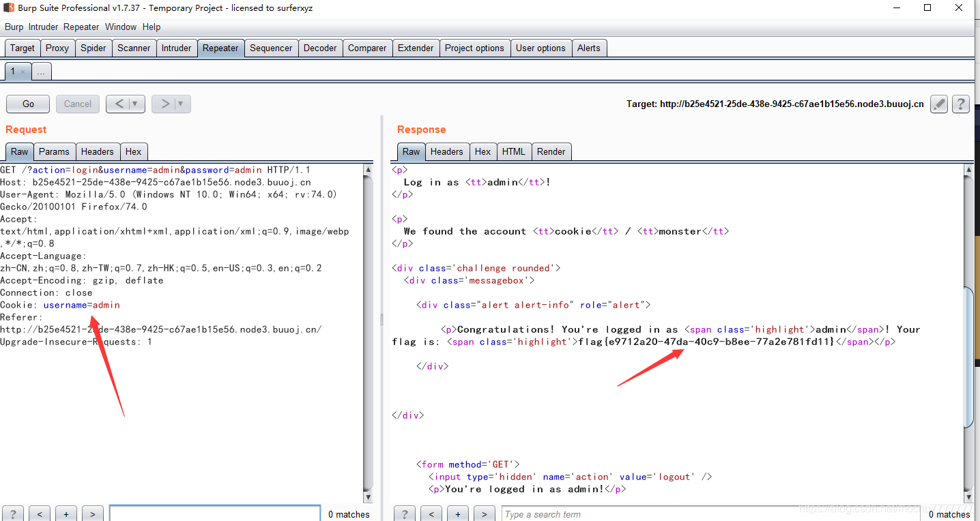Click the request search input field
This screenshot has width=980, height=521.
coord(215,514)
